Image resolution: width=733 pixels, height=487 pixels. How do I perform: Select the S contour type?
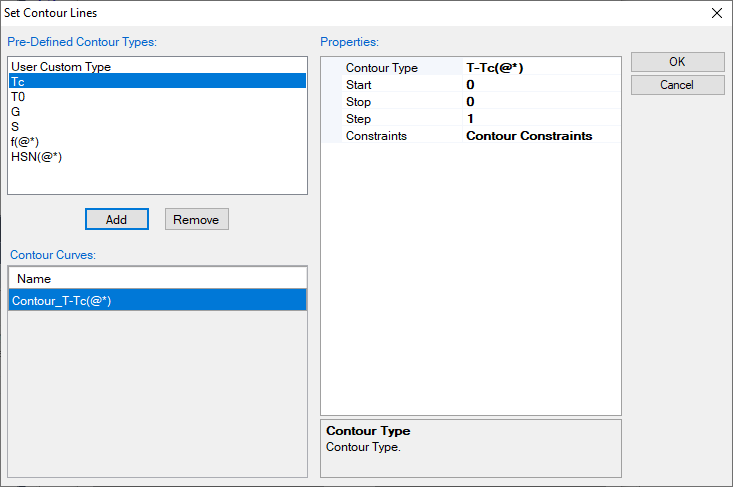[15, 127]
